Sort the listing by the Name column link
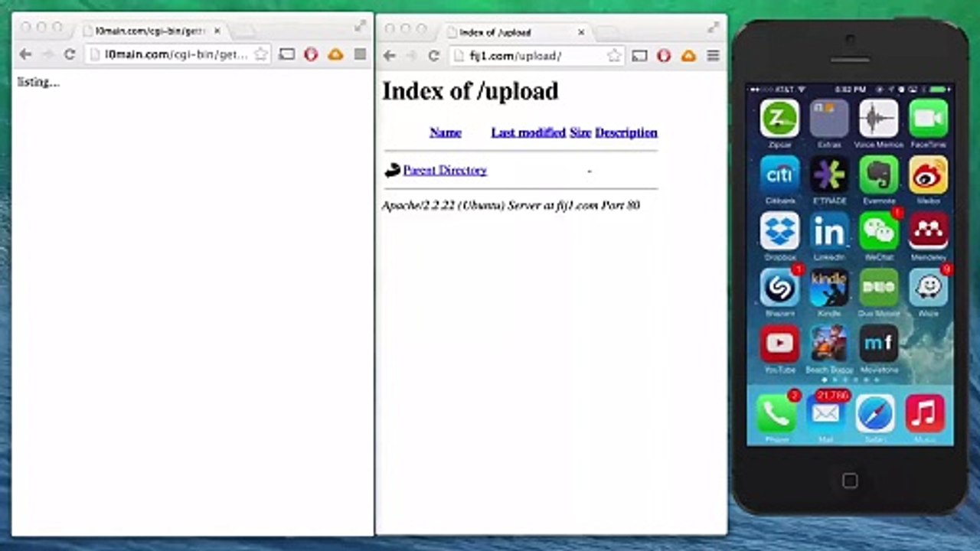Image resolution: width=980 pixels, height=551 pixels. point(446,132)
